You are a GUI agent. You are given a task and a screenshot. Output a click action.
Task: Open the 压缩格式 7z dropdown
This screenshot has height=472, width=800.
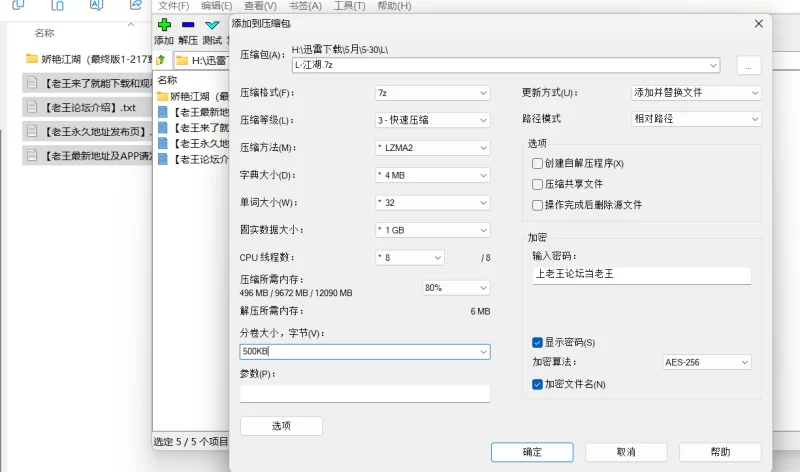pos(433,93)
